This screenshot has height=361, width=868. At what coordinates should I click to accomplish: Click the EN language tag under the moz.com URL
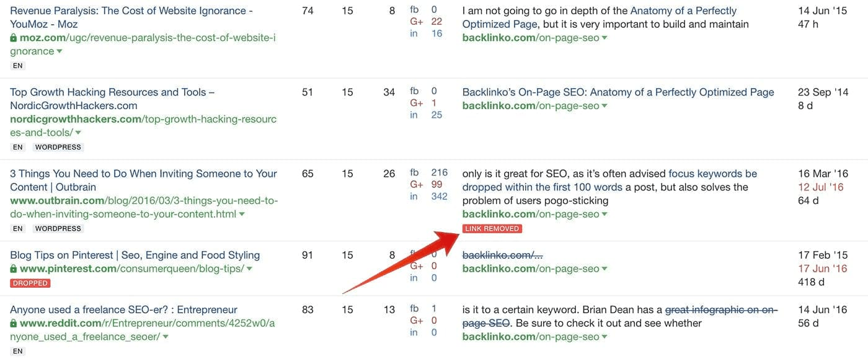pyautogui.click(x=17, y=65)
